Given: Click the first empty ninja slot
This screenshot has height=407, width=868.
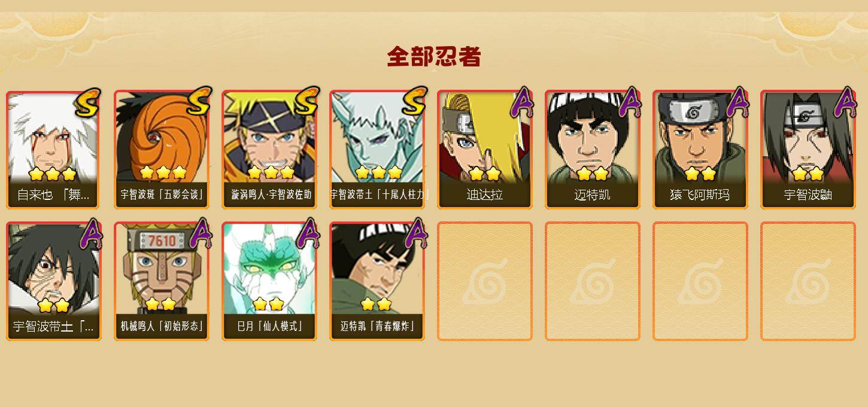Looking at the screenshot, I should tap(485, 281).
